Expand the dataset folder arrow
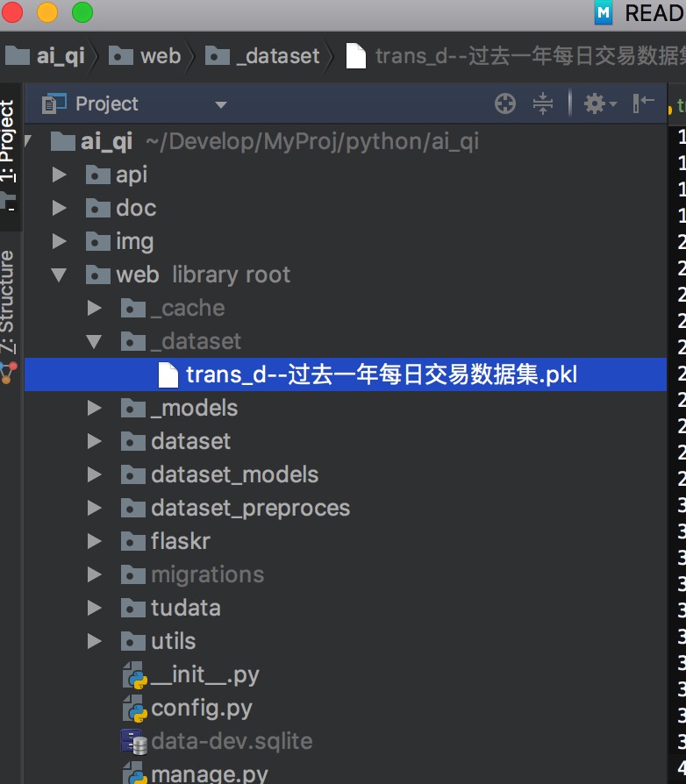This screenshot has width=686, height=784. (x=94, y=441)
